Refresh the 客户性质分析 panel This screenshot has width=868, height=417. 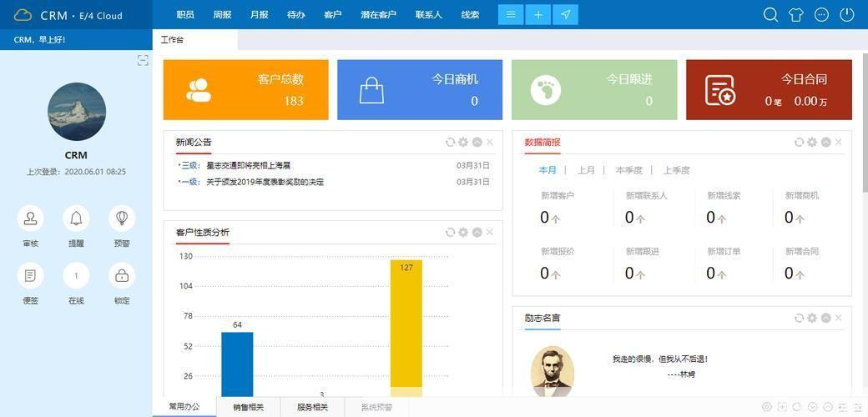pyautogui.click(x=450, y=233)
